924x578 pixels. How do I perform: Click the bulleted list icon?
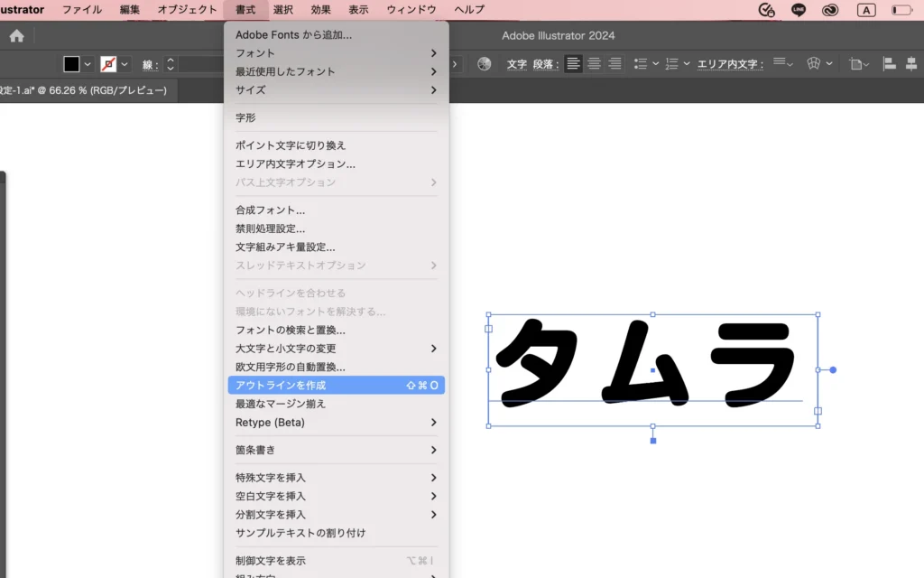641,64
